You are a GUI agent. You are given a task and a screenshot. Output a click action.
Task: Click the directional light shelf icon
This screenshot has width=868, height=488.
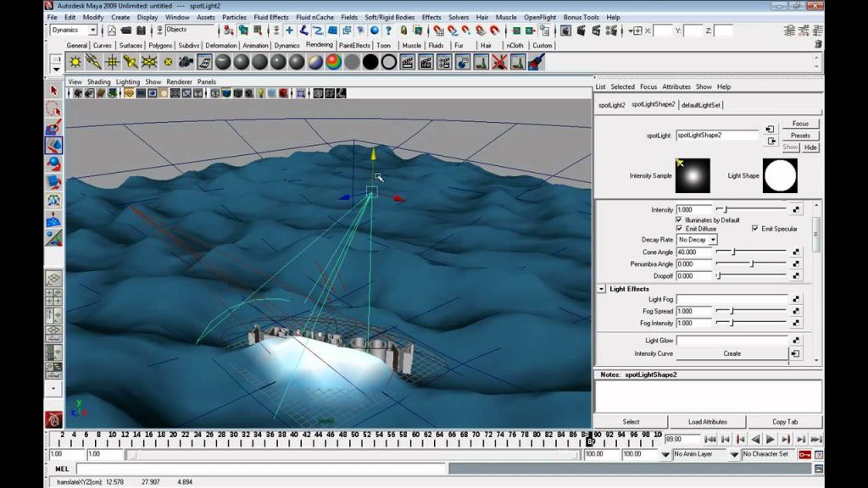(x=93, y=62)
